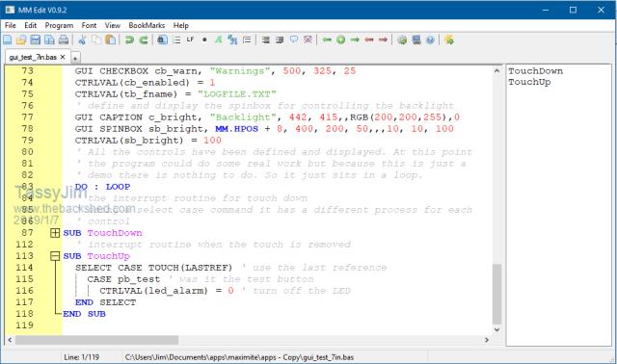Add a new tab with plus button
The image size is (617, 364).
click(75, 58)
